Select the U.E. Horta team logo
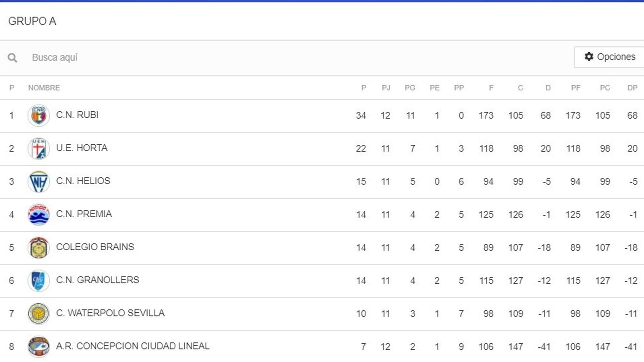The height and width of the screenshot is (362, 644). (x=39, y=148)
